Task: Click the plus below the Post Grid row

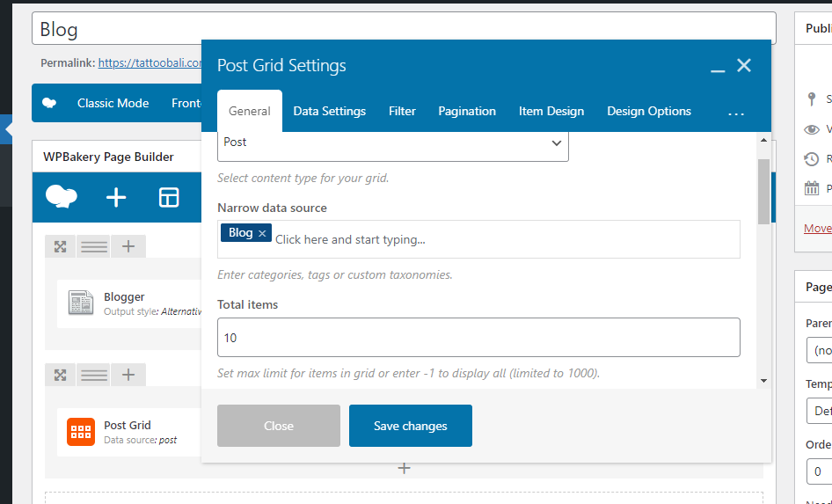Action: click(x=405, y=469)
